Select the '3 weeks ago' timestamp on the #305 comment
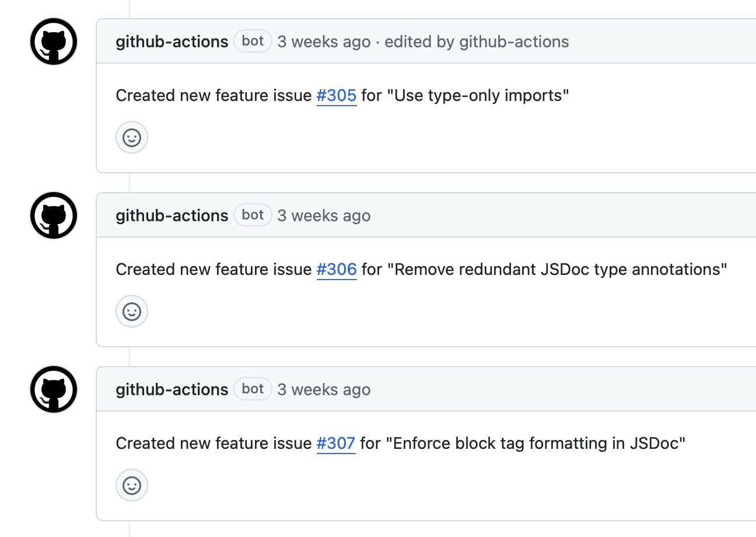Viewport: 756px width, 537px height. (324, 41)
